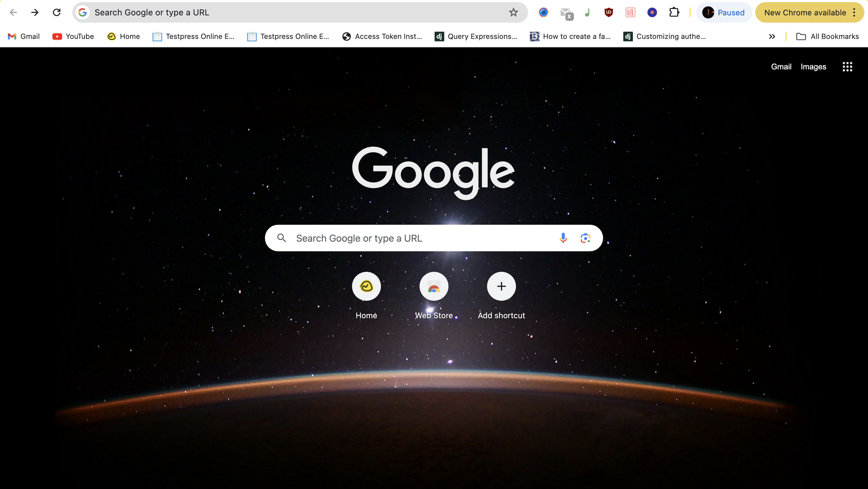The image size is (868, 489).
Task: Open the Google apps grid
Action: (847, 67)
